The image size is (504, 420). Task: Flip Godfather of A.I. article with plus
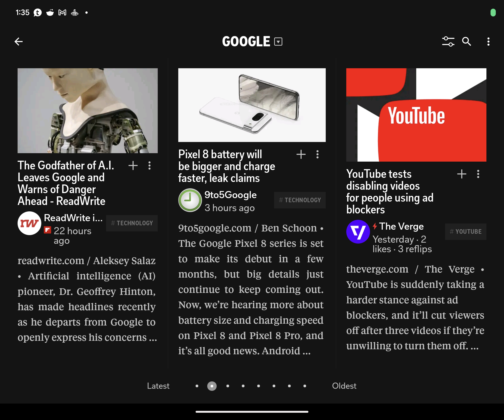(x=133, y=165)
